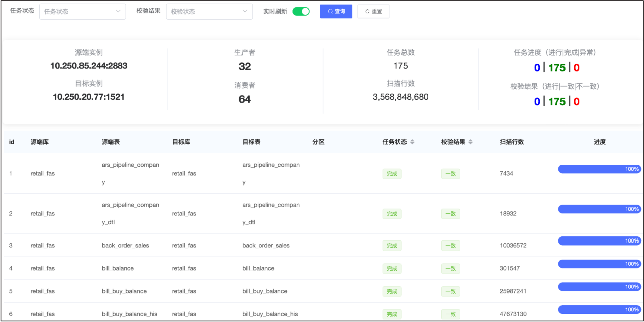Toggle the 实时刷新 switch off

[x=301, y=11]
